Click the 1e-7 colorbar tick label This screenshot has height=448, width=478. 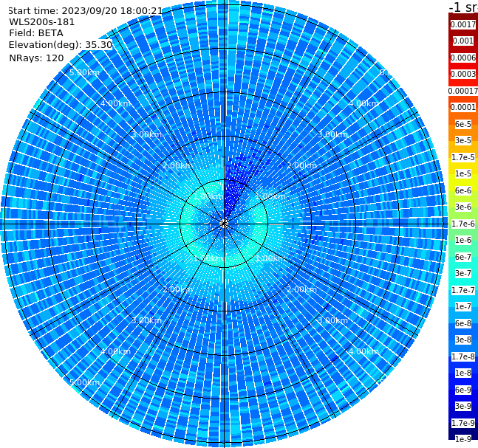[463, 306]
